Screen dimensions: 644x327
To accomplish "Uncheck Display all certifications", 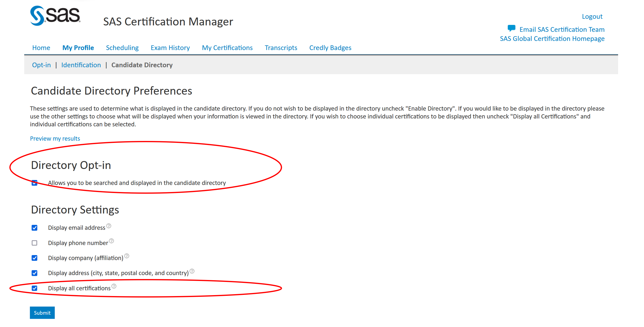I will point(35,288).
